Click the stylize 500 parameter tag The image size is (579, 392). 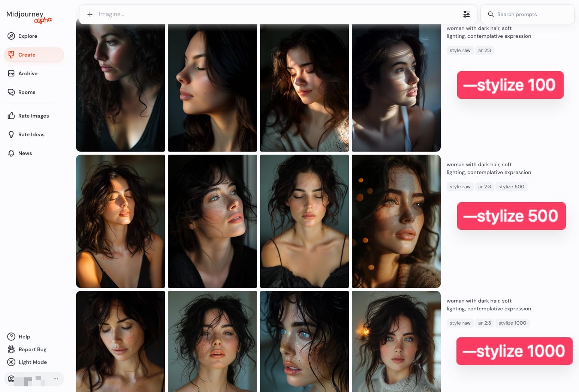[x=511, y=186]
